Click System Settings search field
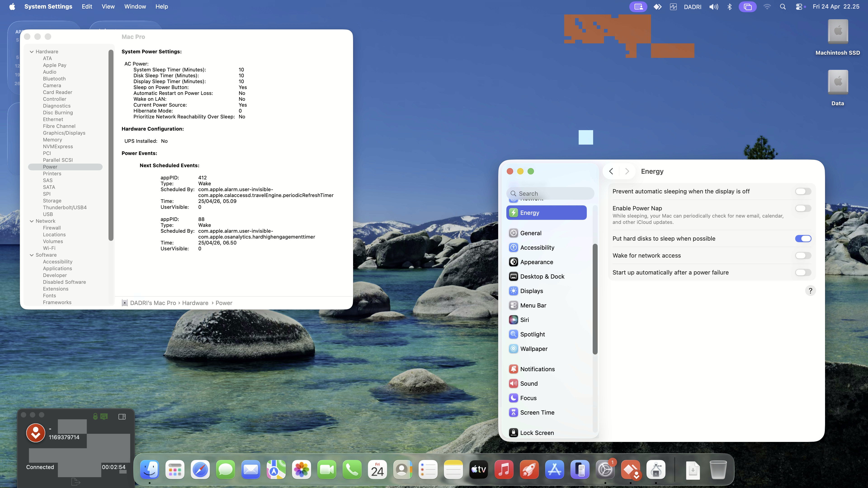The height and width of the screenshot is (488, 868). [x=550, y=193]
